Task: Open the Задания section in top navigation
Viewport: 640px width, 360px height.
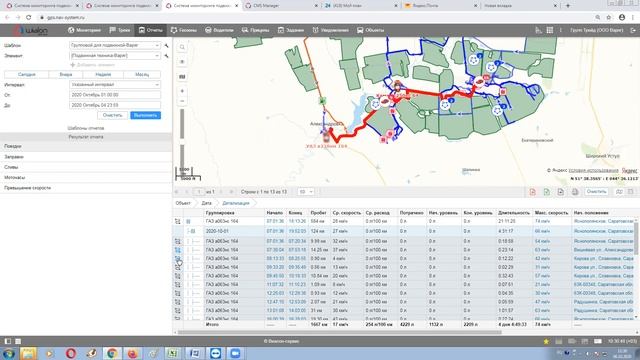Action: click(x=291, y=30)
